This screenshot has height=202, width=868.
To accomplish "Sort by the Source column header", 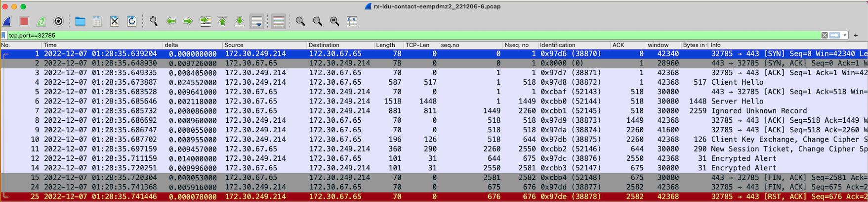I will coord(264,45).
